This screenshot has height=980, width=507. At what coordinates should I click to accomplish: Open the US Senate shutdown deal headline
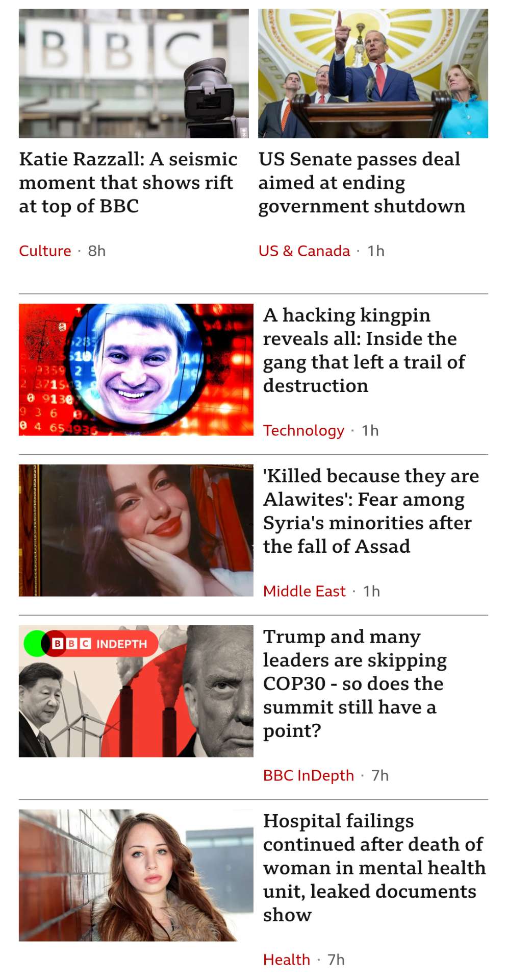[x=362, y=183]
